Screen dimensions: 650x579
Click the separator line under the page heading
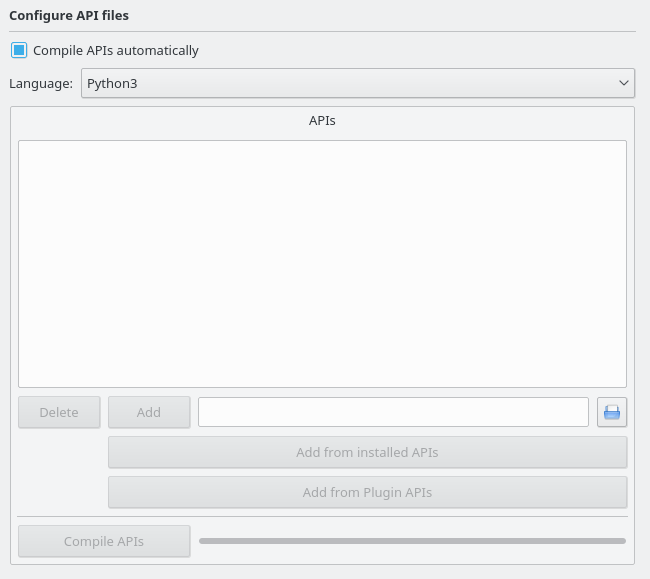point(322,31)
